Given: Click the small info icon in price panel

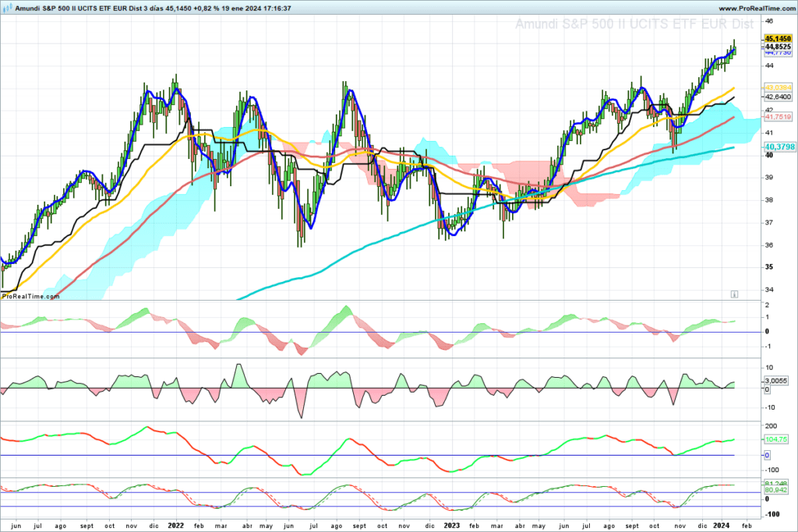Looking at the screenshot, I should (734, 294).
